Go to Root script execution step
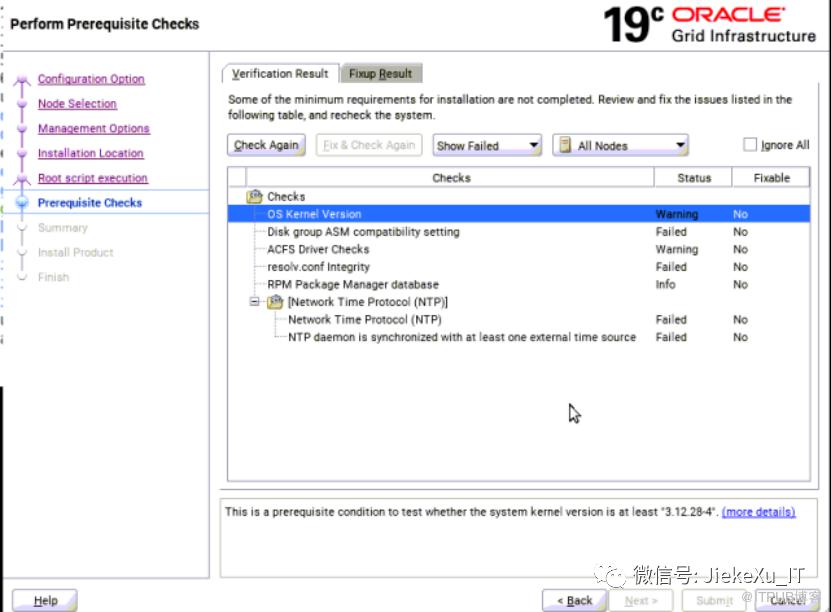831x612 pixels. (x=93, y=179)
